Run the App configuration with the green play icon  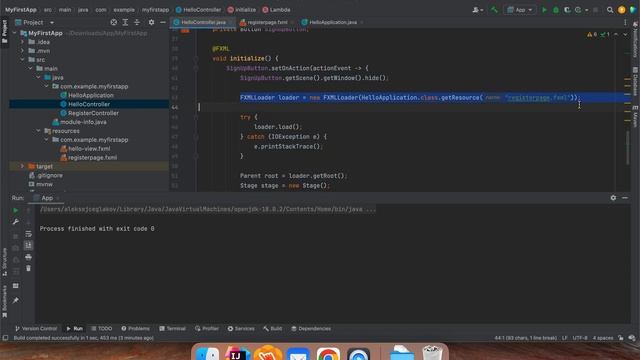click(x=544, y=10)
